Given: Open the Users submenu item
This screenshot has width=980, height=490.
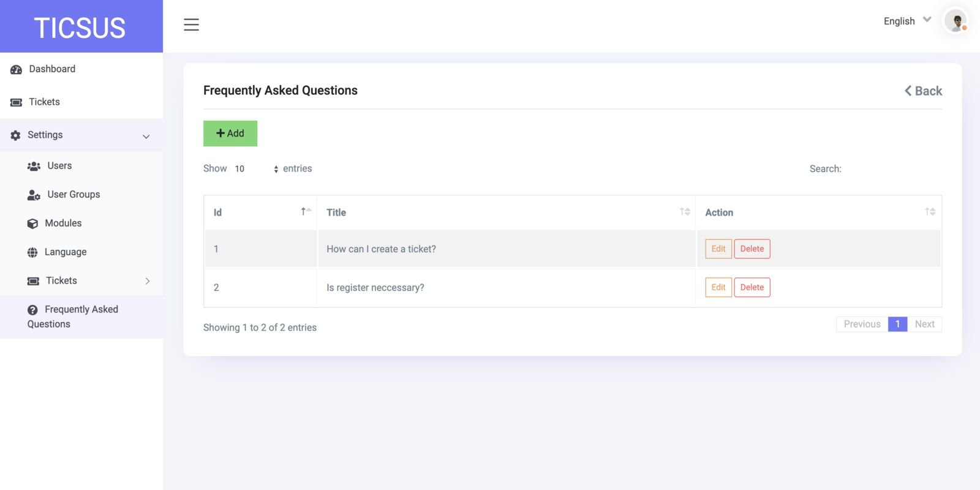Looking at the screenshot, I should click(x=81, y=165).
